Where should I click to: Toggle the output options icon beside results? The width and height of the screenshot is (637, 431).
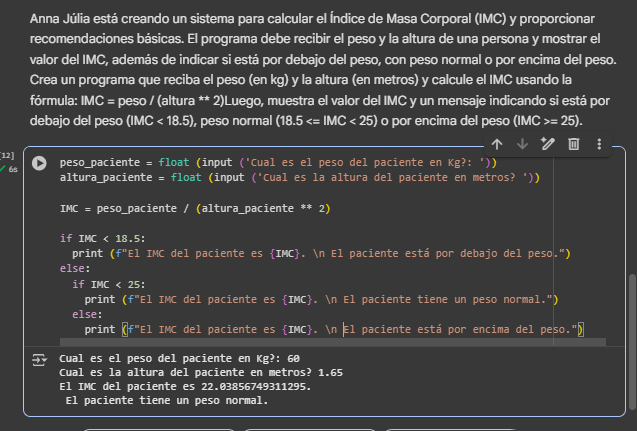[x=39, y=360]
